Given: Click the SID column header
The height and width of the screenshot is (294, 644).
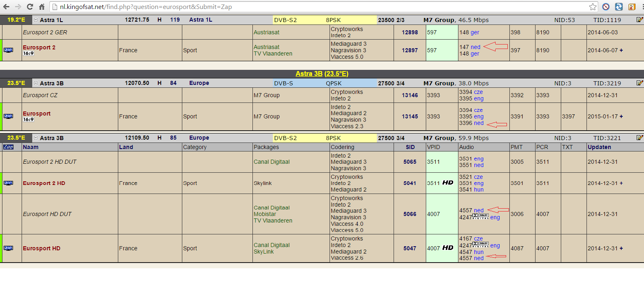Looking at the screenshot, I should [410, 147].
